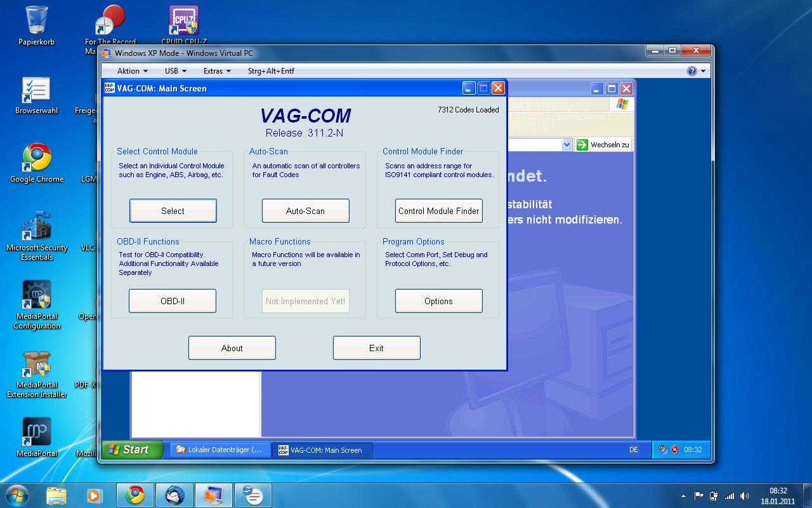Open Windows Media Player taskbar icon
The height and width of the screenshot is (508, 812).
coord(94,495)
